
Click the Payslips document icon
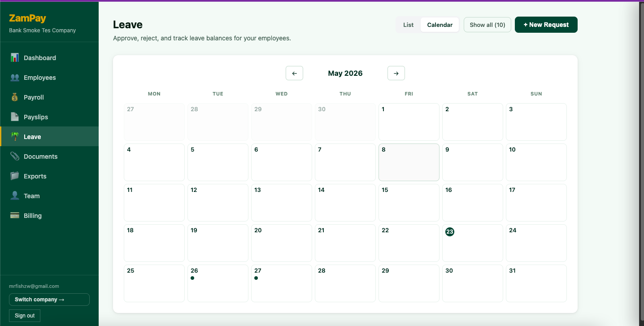click(x=15, y=117)
